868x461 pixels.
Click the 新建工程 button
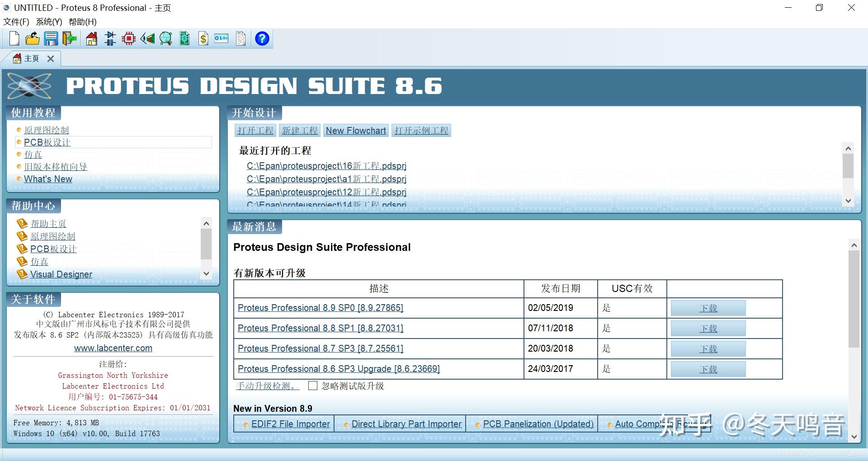[x=300, y=131]
